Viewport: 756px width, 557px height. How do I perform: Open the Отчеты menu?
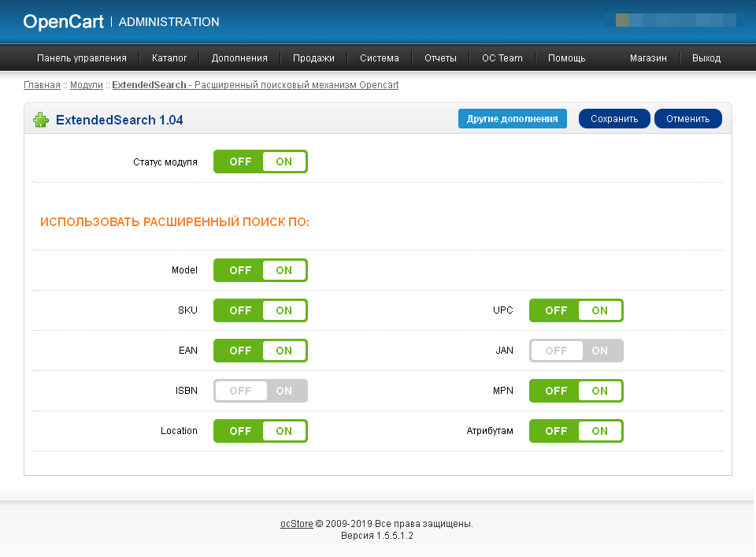pos(440,58)
